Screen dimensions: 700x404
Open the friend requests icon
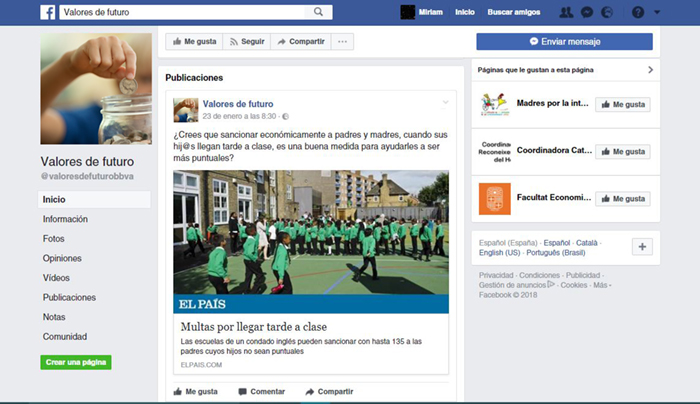click(x=567, y=12)
